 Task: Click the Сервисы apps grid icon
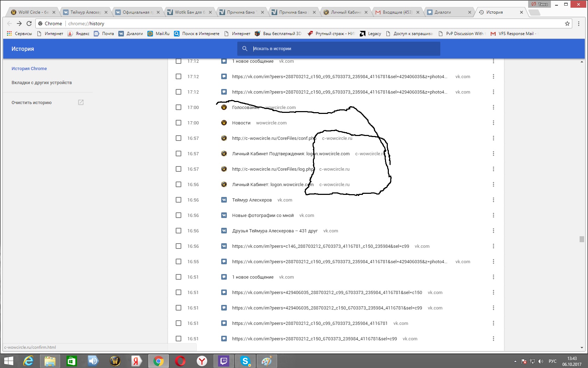pyautogui.click(x=9, y=34)
